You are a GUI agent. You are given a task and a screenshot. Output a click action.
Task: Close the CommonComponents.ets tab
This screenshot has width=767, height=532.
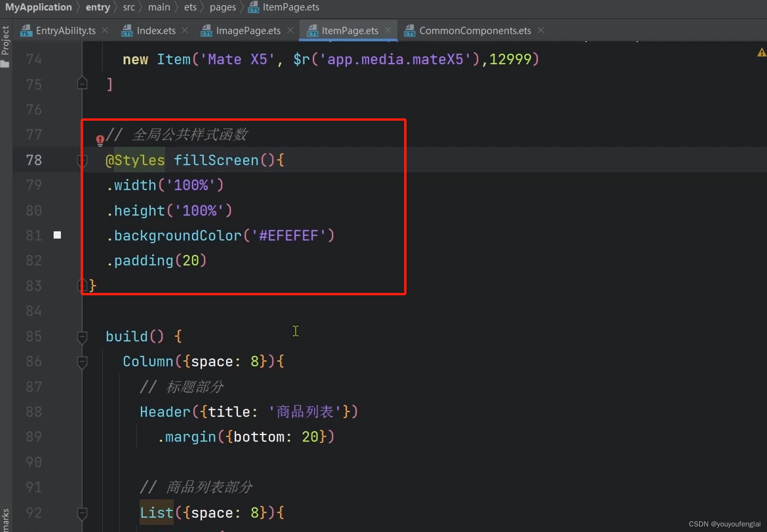(541, 30)
